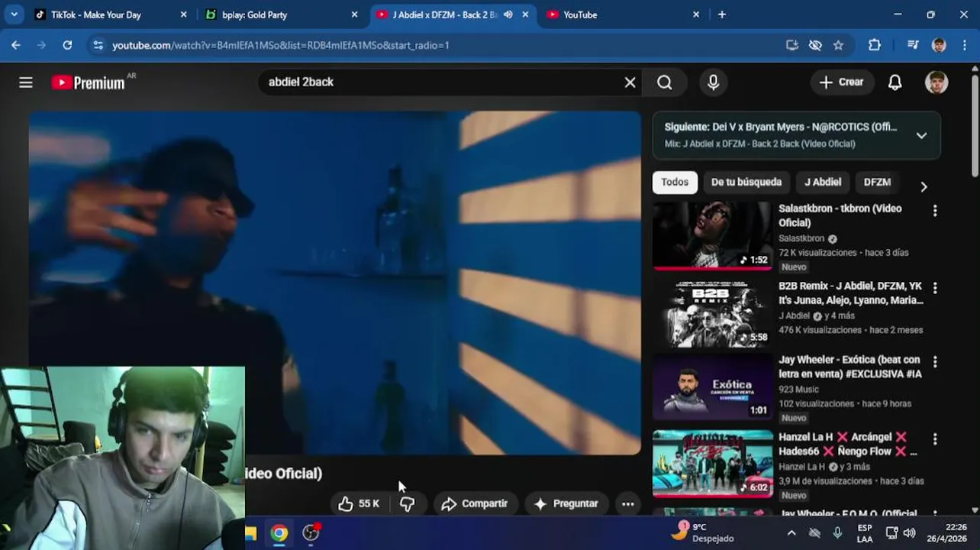The width and height of the screenshot is (980, 550).
Task: Select the De tu búsqueda chip
Action: pos(746,183)
